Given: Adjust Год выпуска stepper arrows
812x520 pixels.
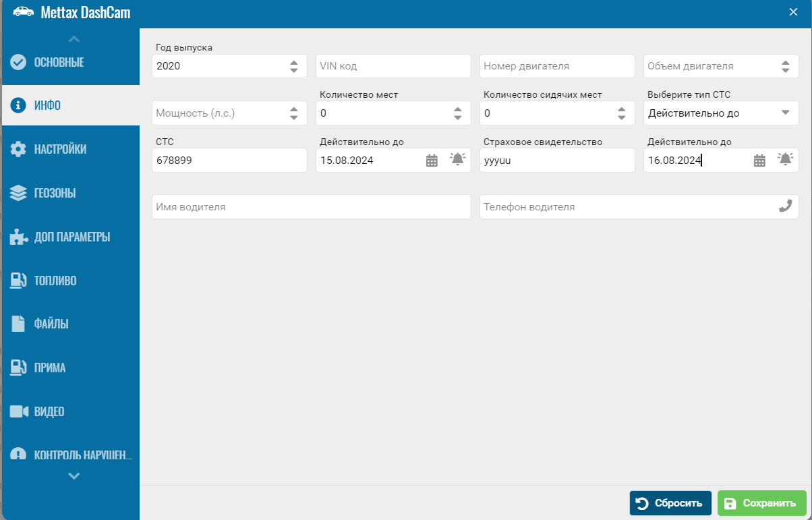Looking at the screenshot, I should coord(293,66).
